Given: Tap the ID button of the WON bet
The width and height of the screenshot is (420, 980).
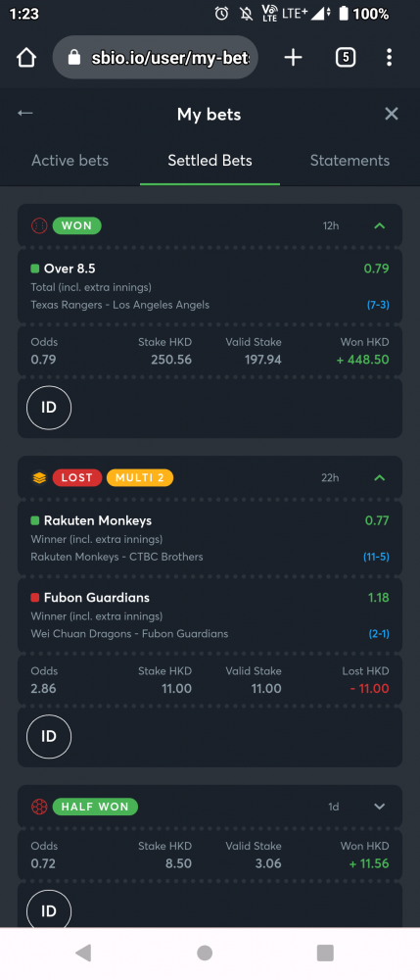Looking at the screenshot, I should tap(49, 408).
